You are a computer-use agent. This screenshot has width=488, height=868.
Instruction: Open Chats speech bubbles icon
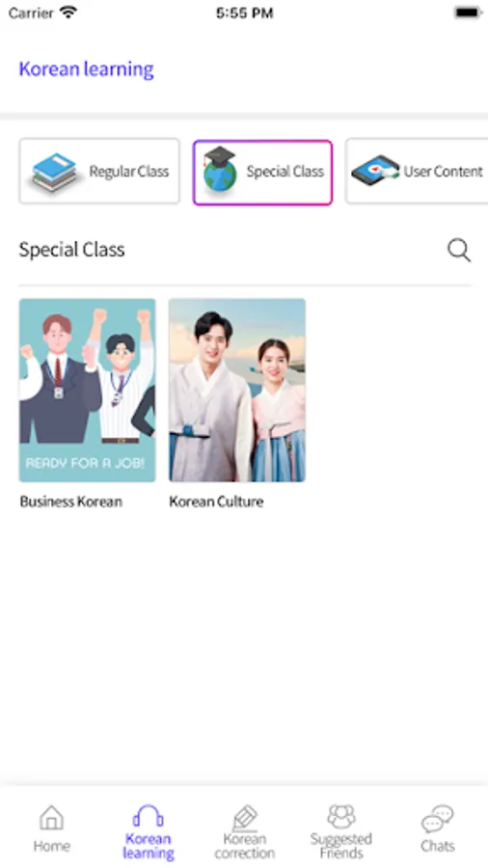437,819
